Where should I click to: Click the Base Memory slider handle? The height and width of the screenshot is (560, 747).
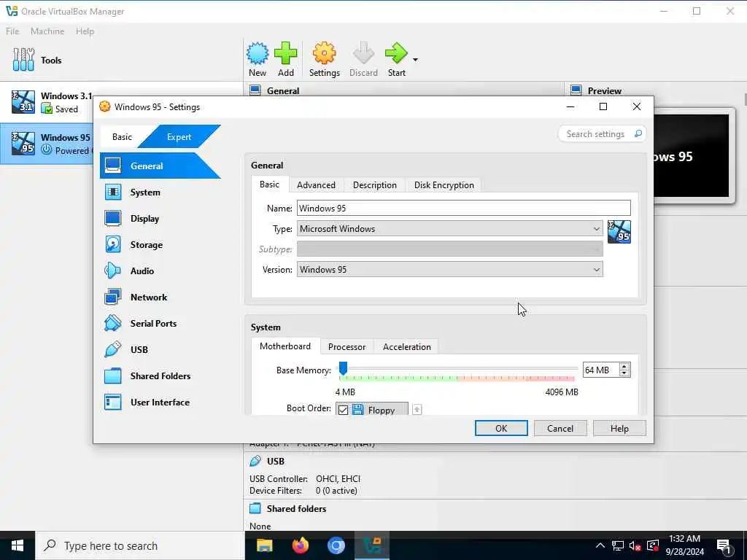click(343, 367)
